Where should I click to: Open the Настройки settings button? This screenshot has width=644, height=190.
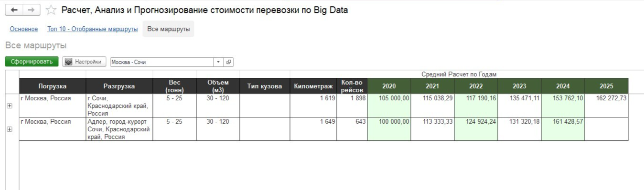click(x=84, y=62)
